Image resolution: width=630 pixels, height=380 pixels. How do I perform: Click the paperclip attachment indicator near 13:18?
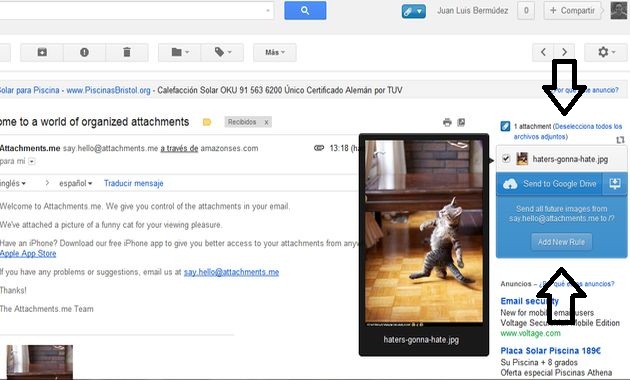tap(319, 148)
